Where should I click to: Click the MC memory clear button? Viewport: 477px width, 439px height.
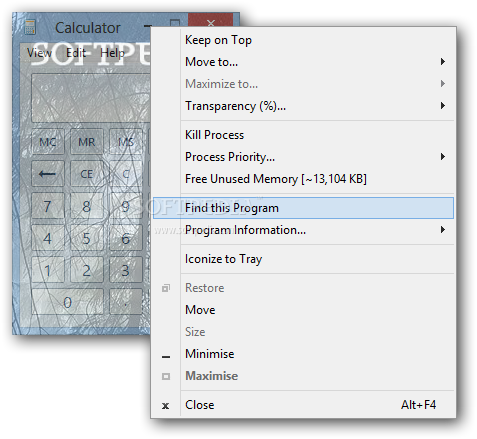(x=48, y=142)
